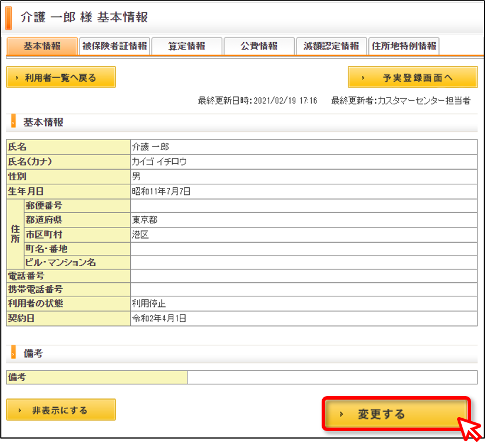Click the 利用者の状態 value cell 利用停止
Viewport: 488px width, 448px height.
304,303
